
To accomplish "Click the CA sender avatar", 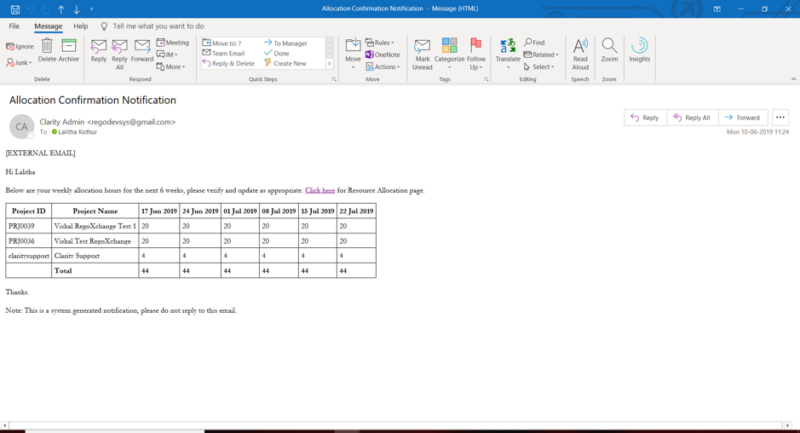I will tap(21, 126).
